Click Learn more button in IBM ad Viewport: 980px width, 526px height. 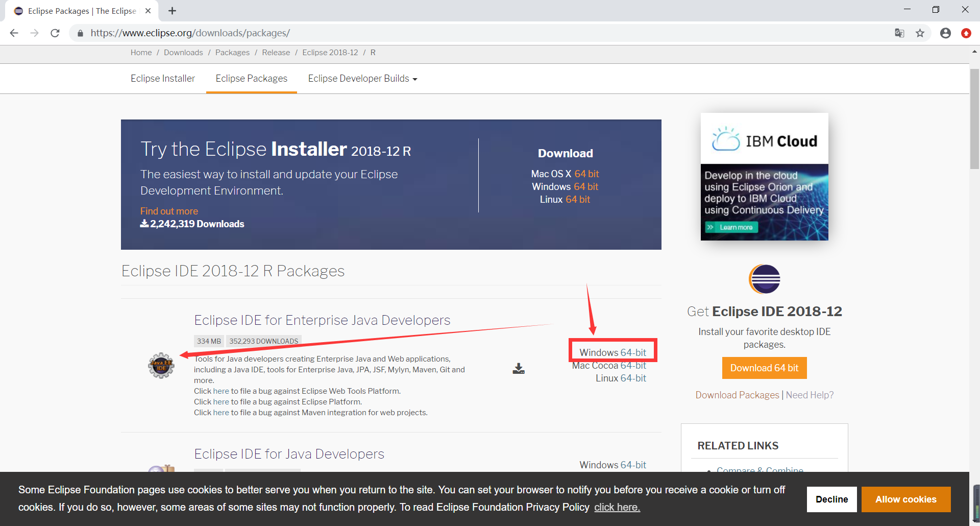pyautogui.click(x=731, y=227)
